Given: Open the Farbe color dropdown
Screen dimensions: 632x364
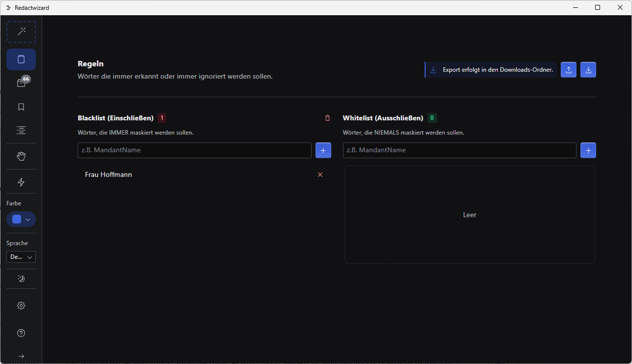Looking at the screenshot, I should pos(21,219).
